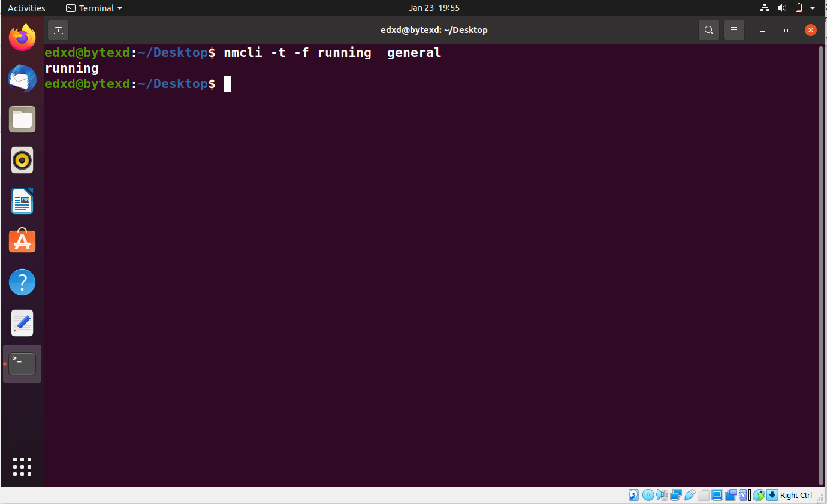Viewport: 827px width, 504px height.
Task: Click the Jan 23 clock in the top bar
Action: point(433,8)
